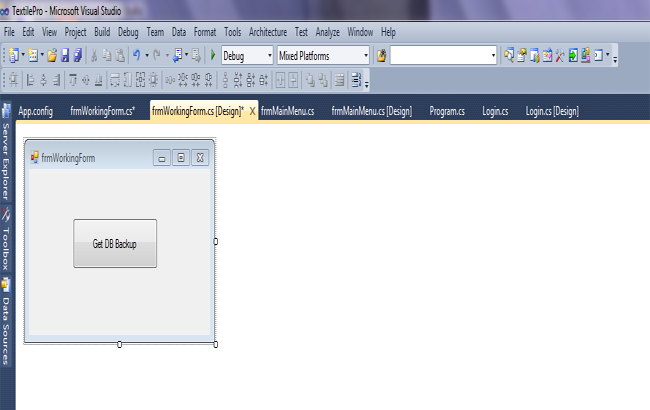The height and width of the screenshot is (410, 650).
Task: Click the Solution Explorer magnifier icon
Action: tap(509, 55)
